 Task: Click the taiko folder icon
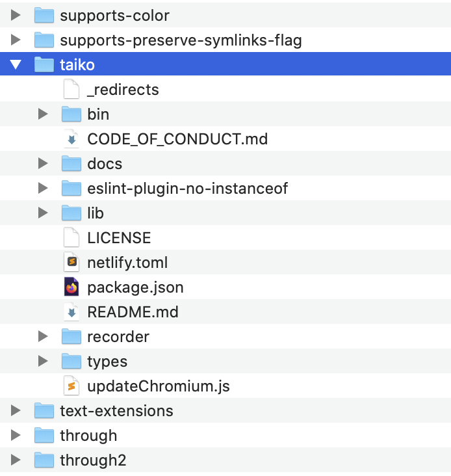(x=44, y=65)
